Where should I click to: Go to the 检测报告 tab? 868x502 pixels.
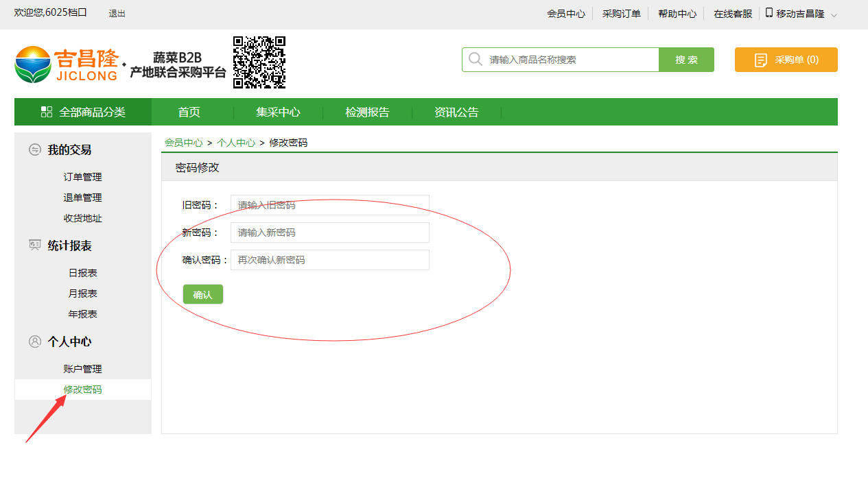point(367,112)
